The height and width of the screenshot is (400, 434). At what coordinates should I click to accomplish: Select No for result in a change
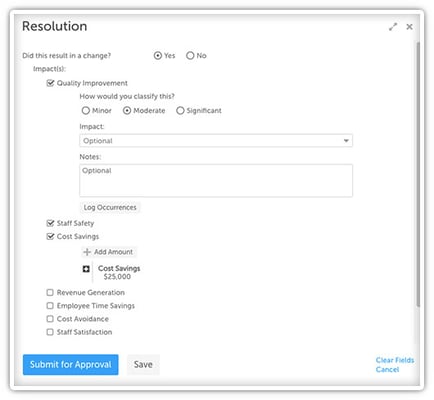pos(190,56)
